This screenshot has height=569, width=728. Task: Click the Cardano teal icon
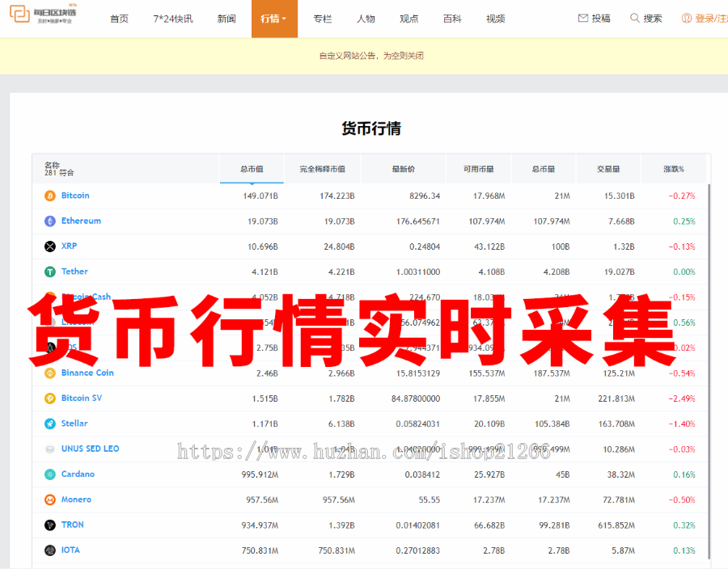[49, 474]
